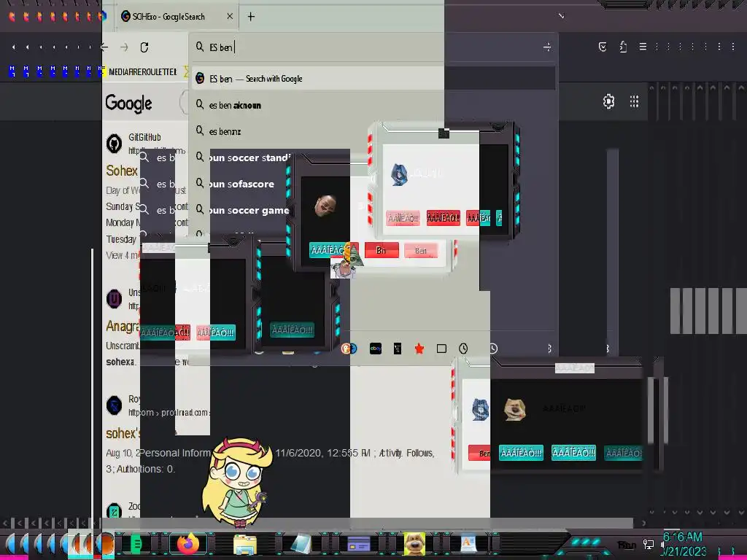Click the Google logo

(128, 104)
